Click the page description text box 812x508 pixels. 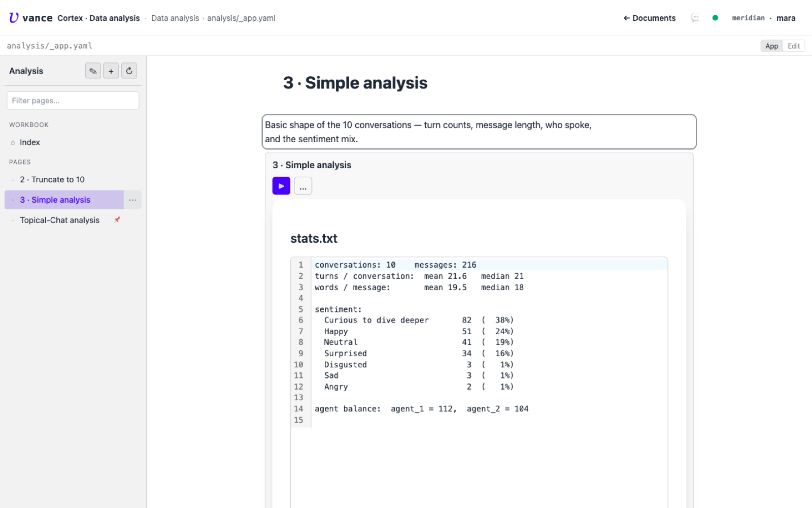(x=479, y=132)
